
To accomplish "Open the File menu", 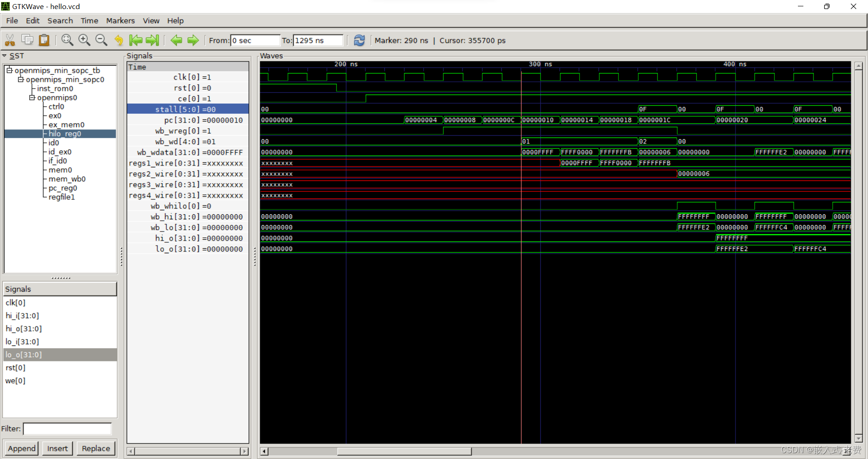I will 12,20.
